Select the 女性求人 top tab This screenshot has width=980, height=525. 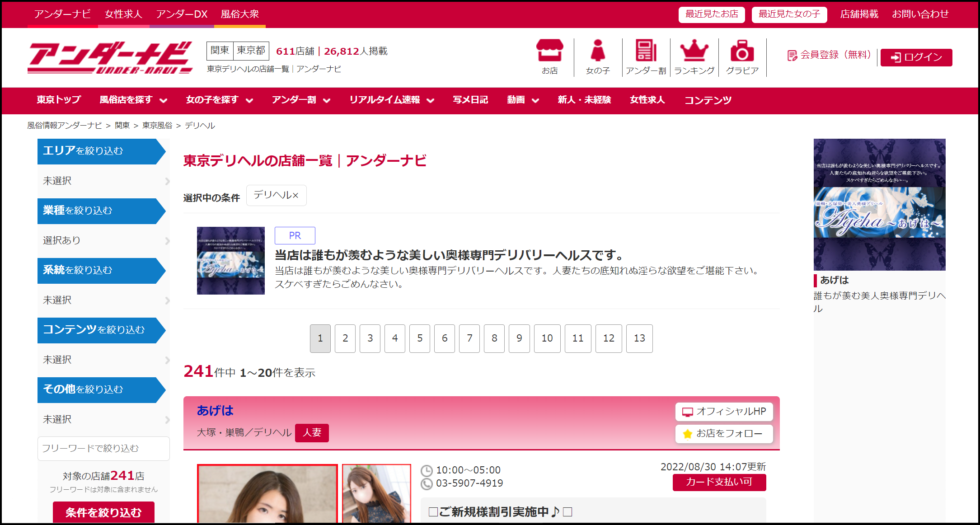point(123,14)
